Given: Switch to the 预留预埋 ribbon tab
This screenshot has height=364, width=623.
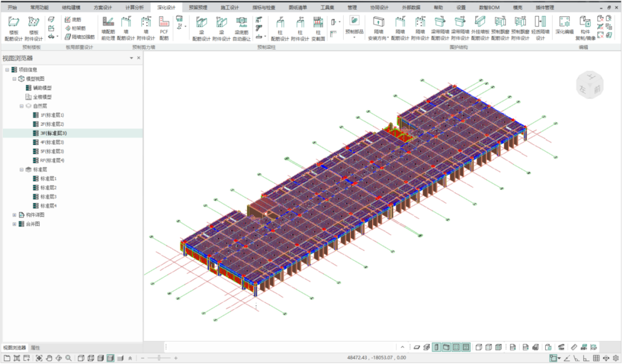Looking at the screenshot, I should pyautogui.click(x=198, y=7).
